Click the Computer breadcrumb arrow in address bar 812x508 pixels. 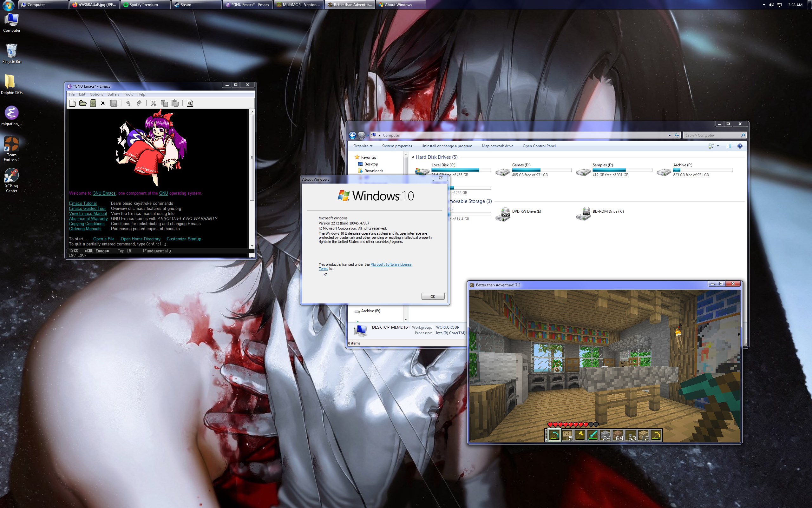[x=379, y=135]
